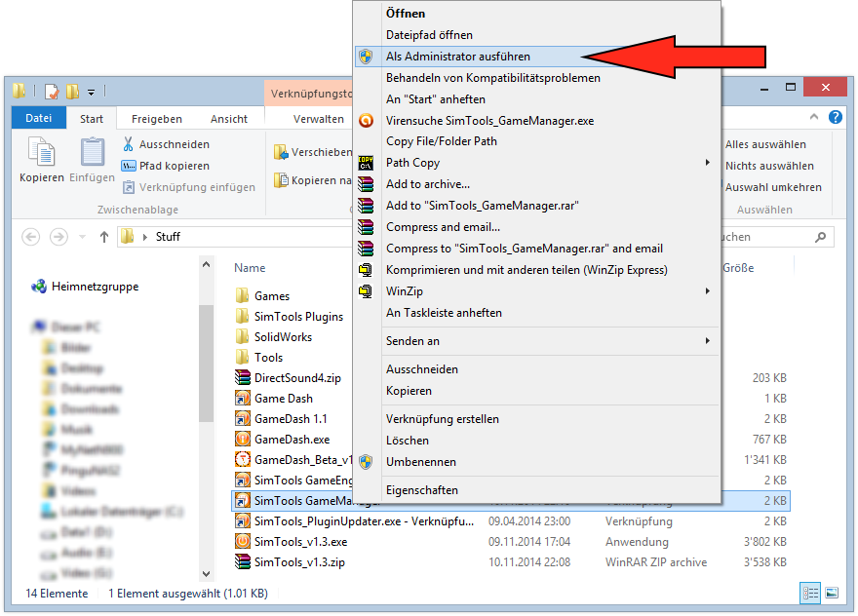This screenshot has width=858, height=616.
Task: Click the Kopieren ribbon icon
Action: [x=42, y=151]
